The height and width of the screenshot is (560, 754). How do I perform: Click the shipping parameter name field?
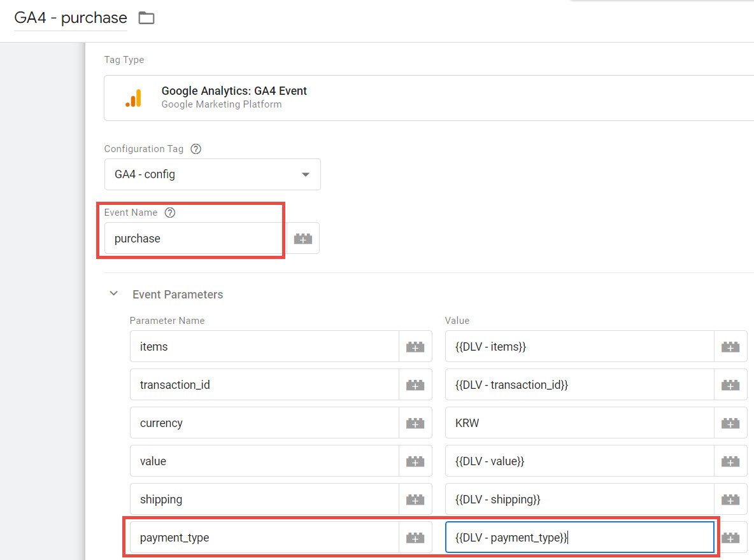tap(264, 500)
